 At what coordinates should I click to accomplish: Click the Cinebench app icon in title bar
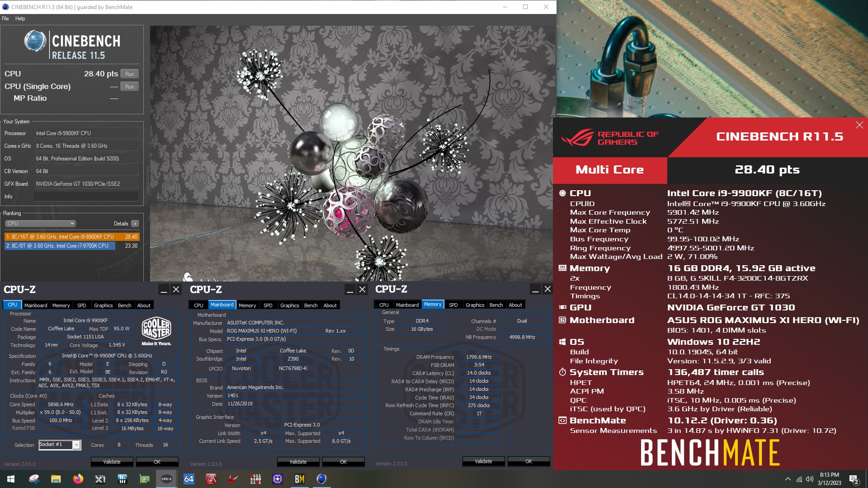tap(5, 7)
